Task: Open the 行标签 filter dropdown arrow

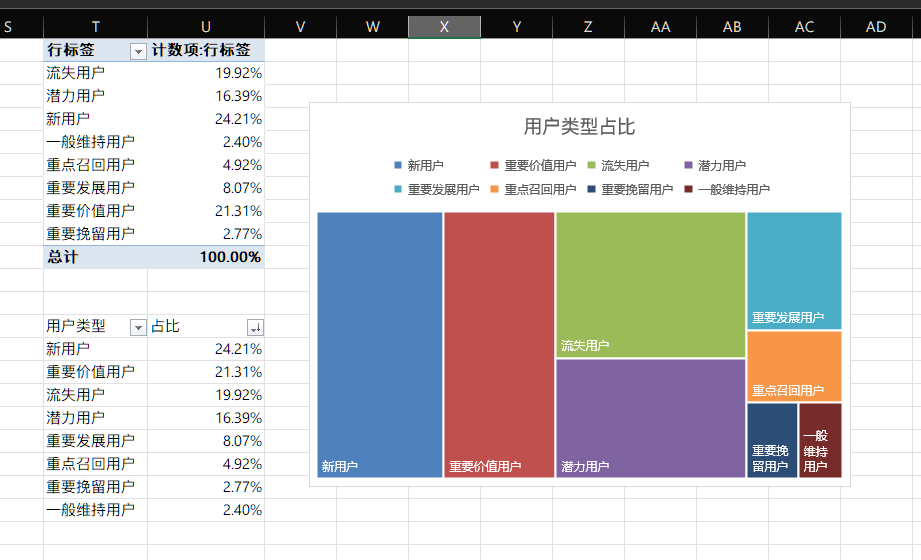Action: (x=137, y=50)
